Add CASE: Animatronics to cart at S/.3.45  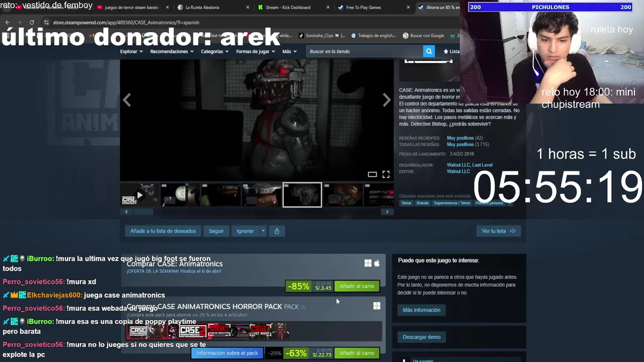tap(357, 286)
